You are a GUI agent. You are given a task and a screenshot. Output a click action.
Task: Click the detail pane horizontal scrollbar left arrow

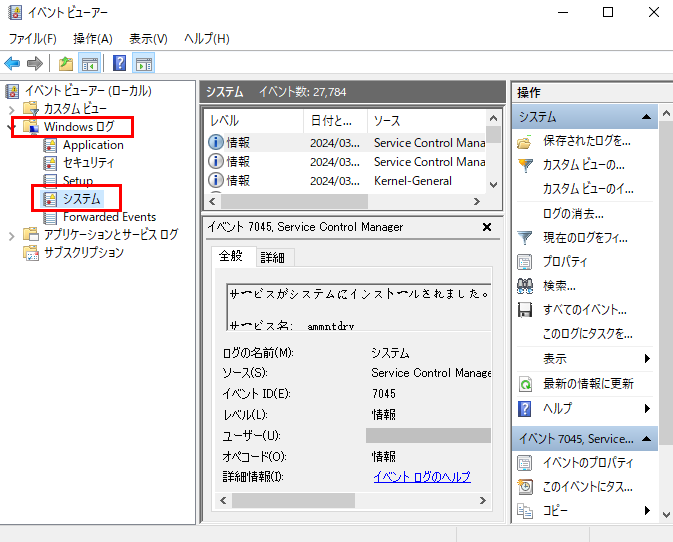coord(223,500)
